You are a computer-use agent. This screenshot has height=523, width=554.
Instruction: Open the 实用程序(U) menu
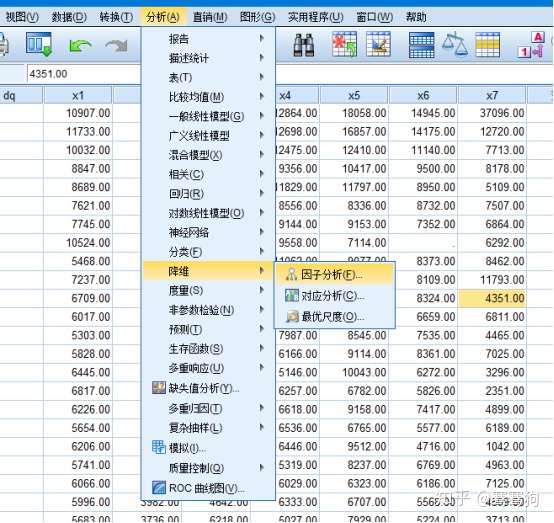pyautogui.click(x=316, y=17)
